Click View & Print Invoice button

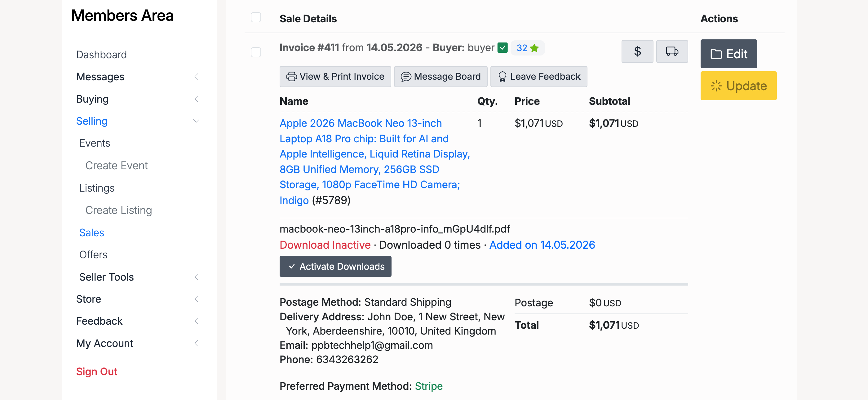(335, 77)
